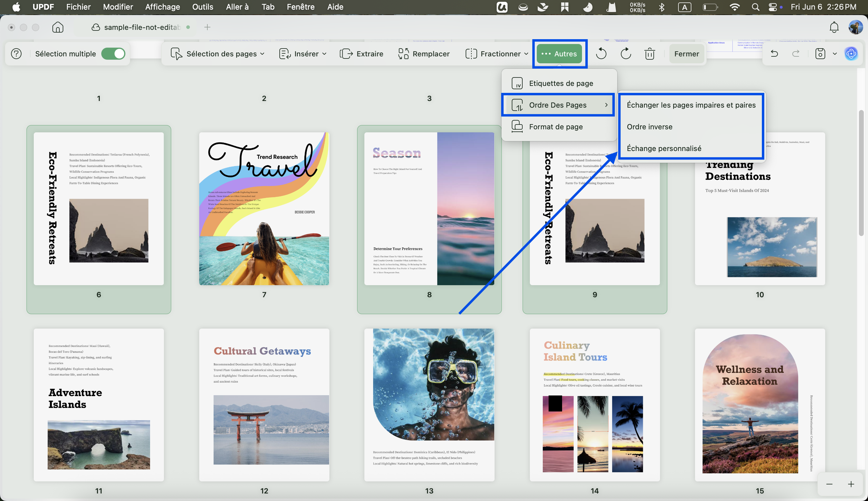Open the Insérer dropdown menu

303,54
